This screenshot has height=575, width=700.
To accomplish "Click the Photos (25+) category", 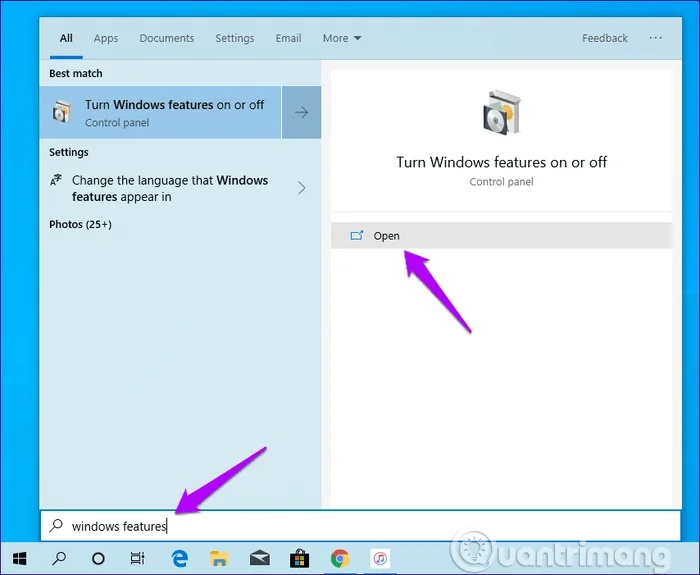I will (x=80, y=224).
